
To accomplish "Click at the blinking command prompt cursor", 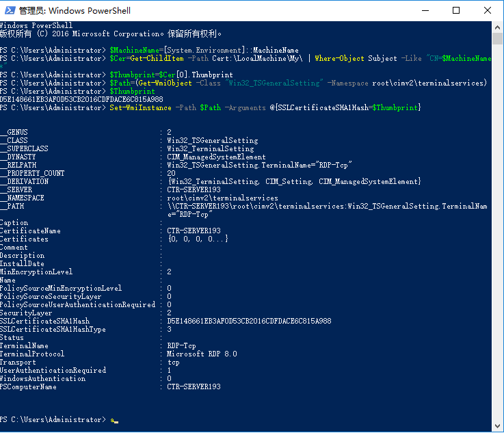I will pyautogui.click(x=115, y=420).
